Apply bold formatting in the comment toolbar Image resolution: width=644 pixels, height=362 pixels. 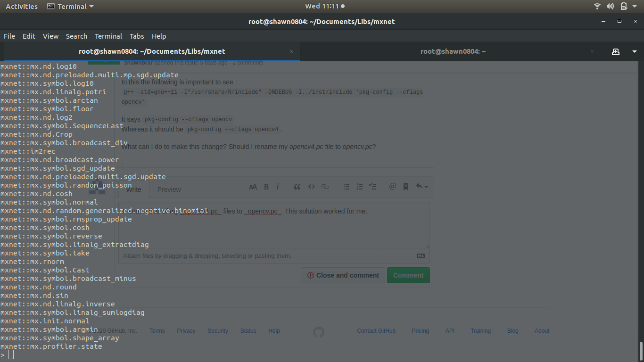[266, 187]
